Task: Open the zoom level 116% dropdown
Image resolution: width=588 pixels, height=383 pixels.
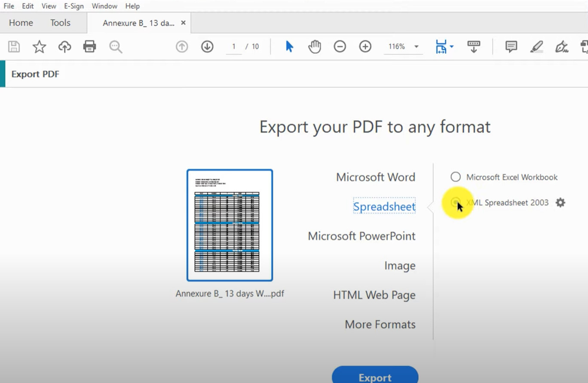Action: click(402, 46)
